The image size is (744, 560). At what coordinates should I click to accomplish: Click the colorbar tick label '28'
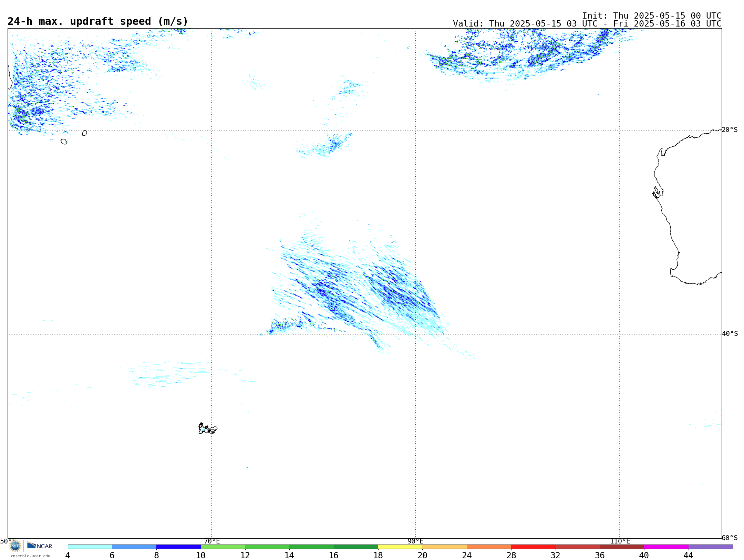[x=511, y=555]
